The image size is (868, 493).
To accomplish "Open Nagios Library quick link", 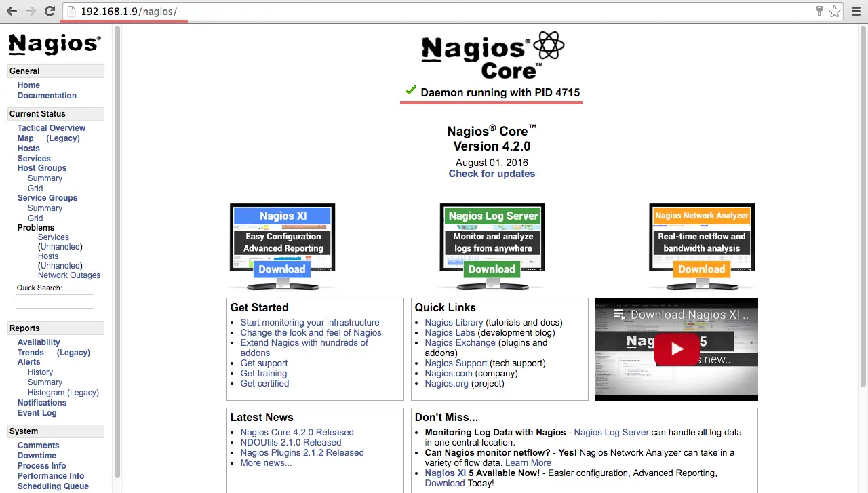I will point(454,323).
